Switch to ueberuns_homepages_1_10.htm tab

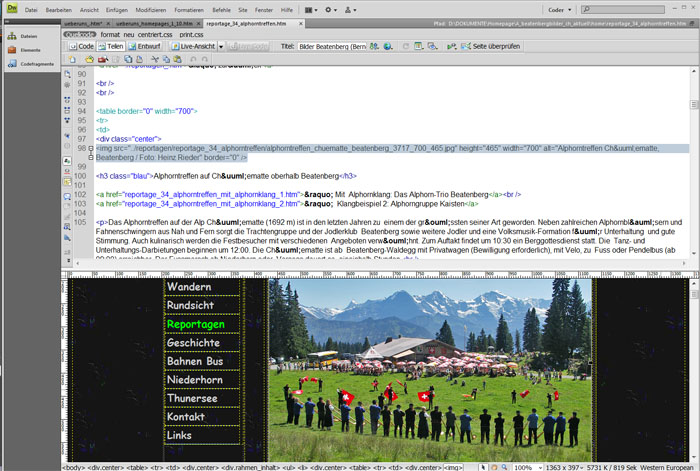154,24
